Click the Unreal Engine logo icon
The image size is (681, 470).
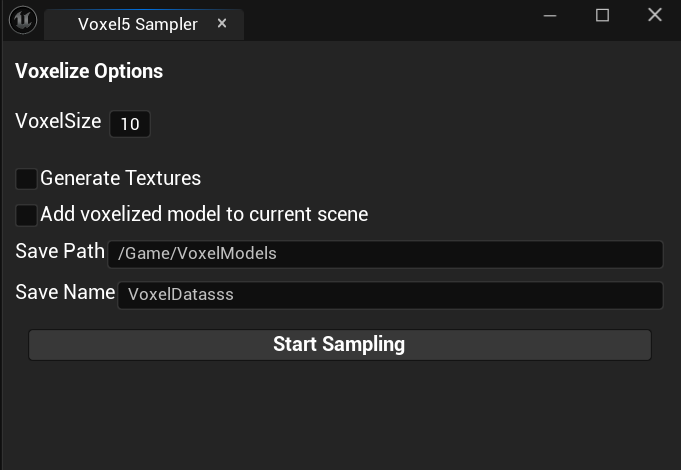(x=23, y=20)
